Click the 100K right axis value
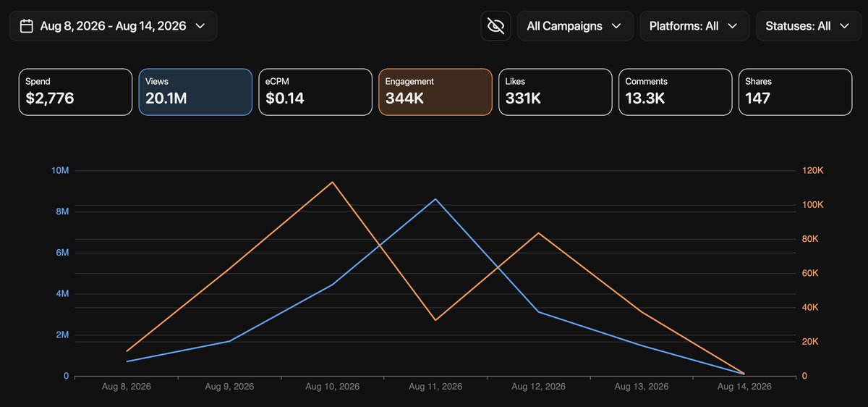868x407 pixels. pos(813,205)
